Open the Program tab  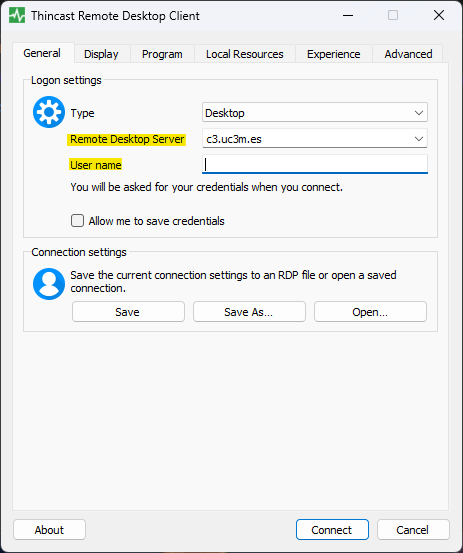point(162,54)
